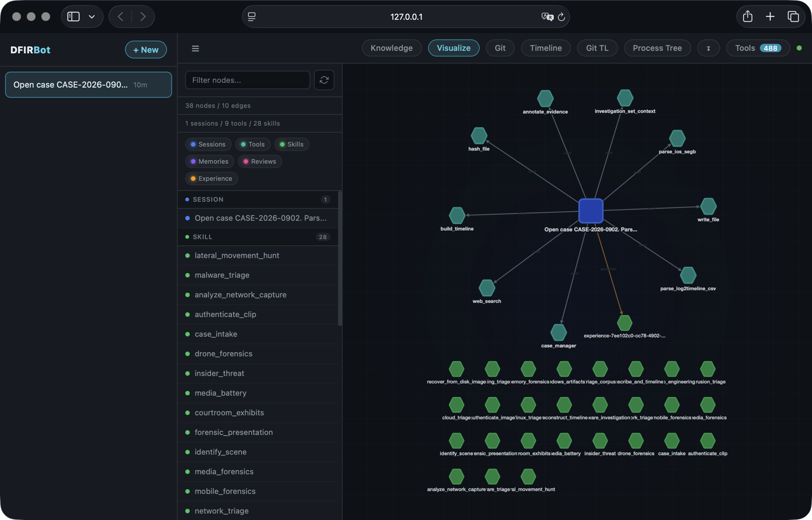Click the Filter nodes input field
812x520 pixels.
pos(248,80)
